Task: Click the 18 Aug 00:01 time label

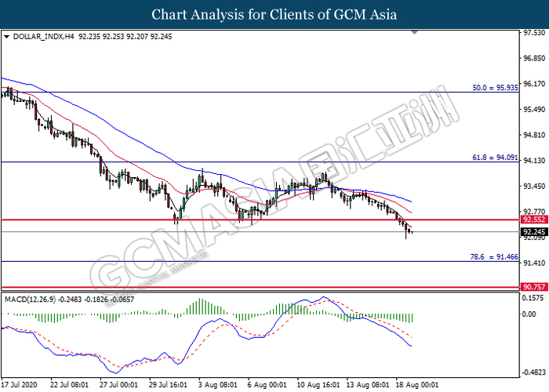Action: pyautogui.click(x=417, y=385)
